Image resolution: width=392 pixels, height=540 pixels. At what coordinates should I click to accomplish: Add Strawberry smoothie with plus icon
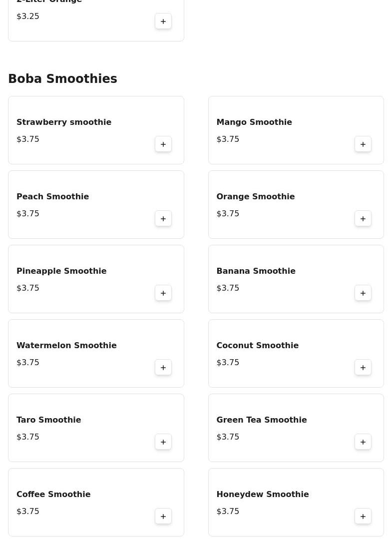(163, 144)
